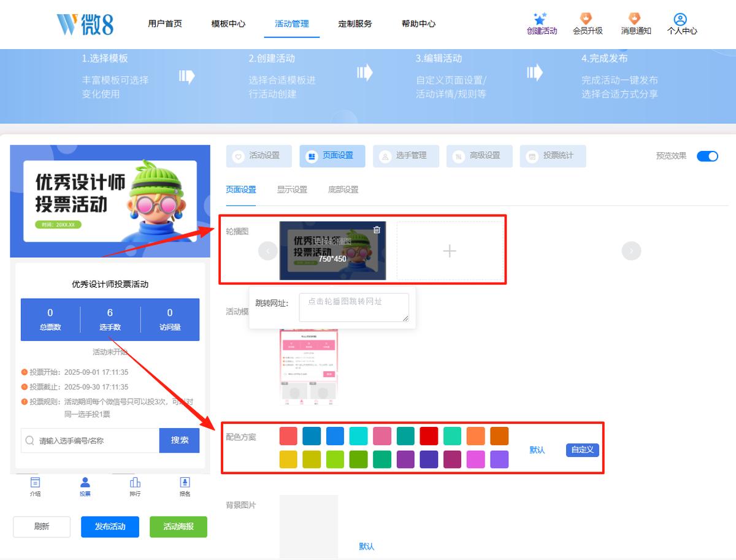Switch to the 显示设置 sub-tab
Viewport: 736px width, 560px height.
pyautogui.click(x=292, y=190)
